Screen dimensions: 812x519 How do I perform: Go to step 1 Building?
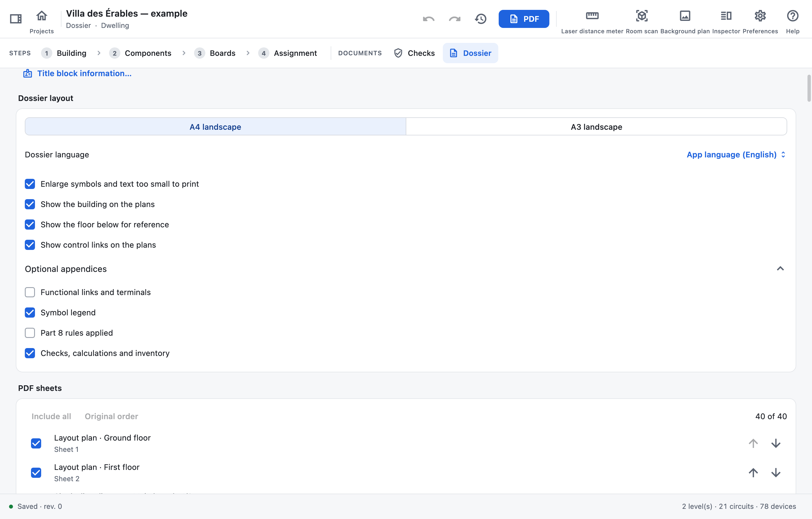pyautogui.click(x=64, y=53)
